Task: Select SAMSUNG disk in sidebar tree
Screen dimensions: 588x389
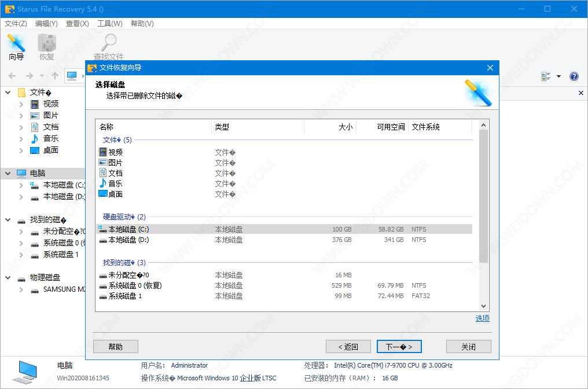Action: coord(64,289)
